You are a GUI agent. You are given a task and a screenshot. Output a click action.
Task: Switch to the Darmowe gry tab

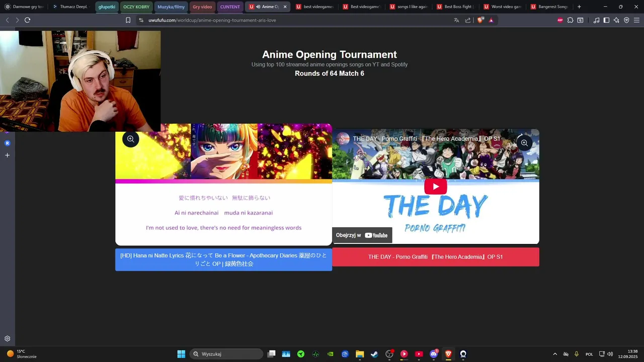click(24, 7)
